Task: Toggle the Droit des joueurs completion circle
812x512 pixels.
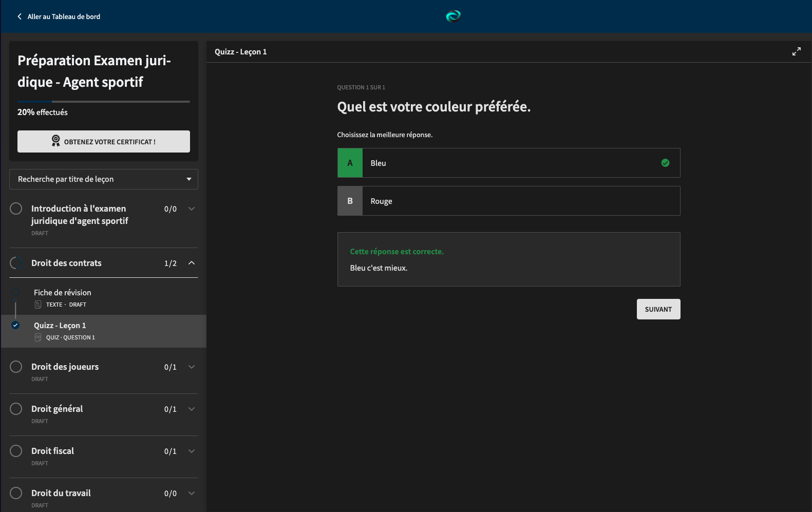Action: coord(16,367)
